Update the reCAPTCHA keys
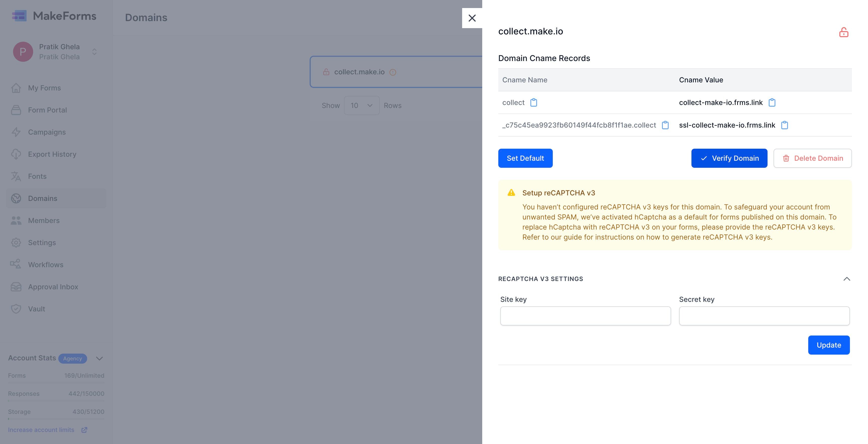 click(829, 345)
